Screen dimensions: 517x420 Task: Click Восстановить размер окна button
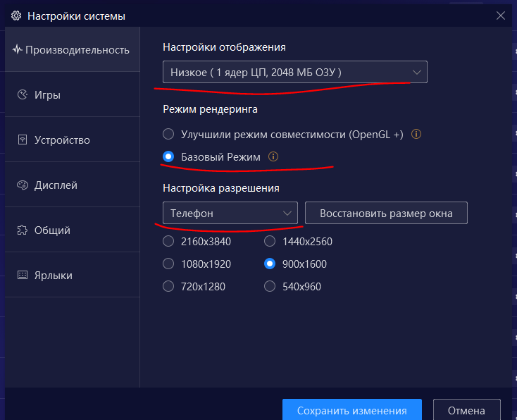pyautogui.click(x=386, y=213)
